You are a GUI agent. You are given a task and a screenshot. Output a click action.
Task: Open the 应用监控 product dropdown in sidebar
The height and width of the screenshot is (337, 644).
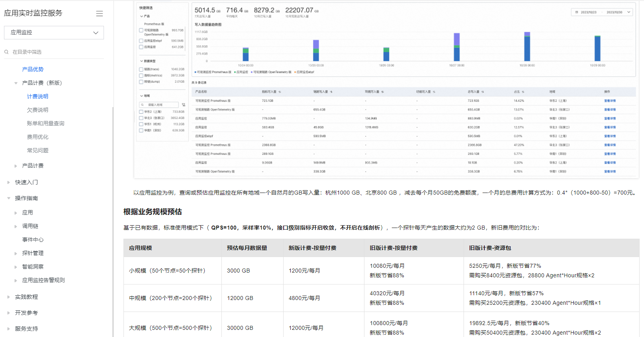tap(54, 33)
